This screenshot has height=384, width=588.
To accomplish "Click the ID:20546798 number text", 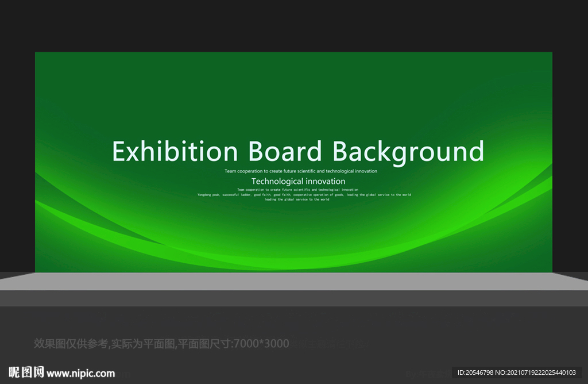I will [516, 373].
